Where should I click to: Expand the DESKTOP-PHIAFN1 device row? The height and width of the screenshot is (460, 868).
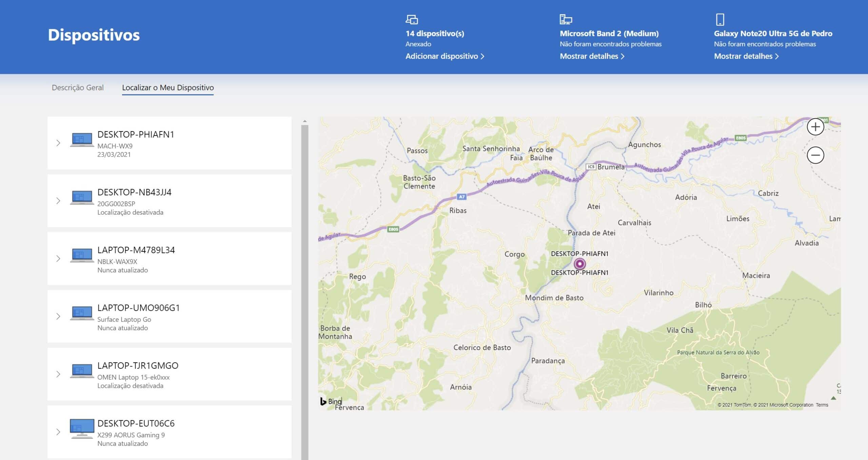pyautogui.click(x=58, y=143)
